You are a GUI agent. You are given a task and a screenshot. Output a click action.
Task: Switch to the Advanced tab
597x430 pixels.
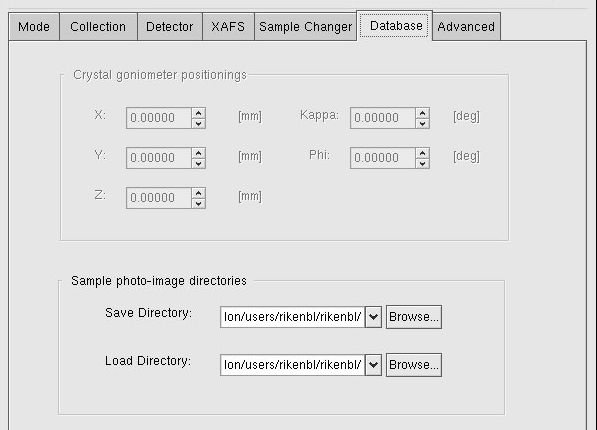[466, 26]
